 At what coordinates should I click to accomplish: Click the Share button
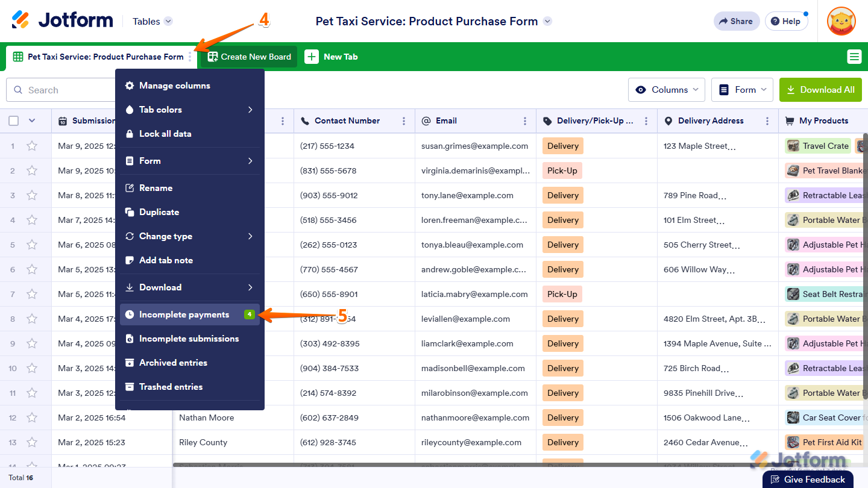[734, 21]
